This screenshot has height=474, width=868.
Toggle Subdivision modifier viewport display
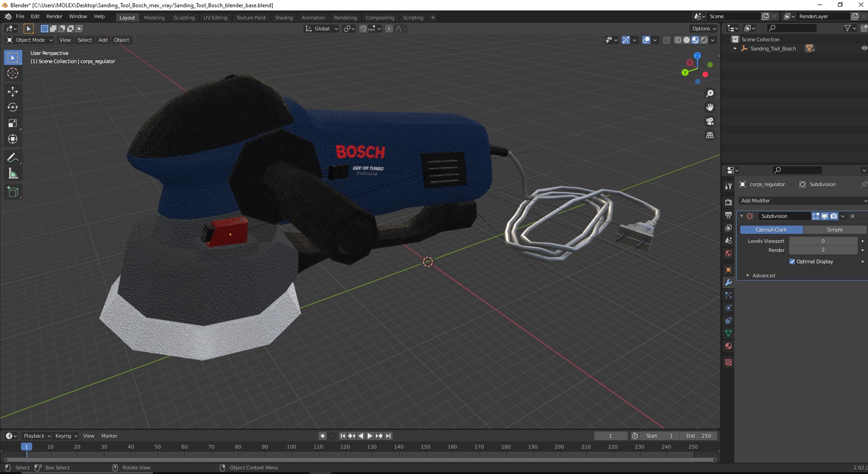click(x=824, y=216)
